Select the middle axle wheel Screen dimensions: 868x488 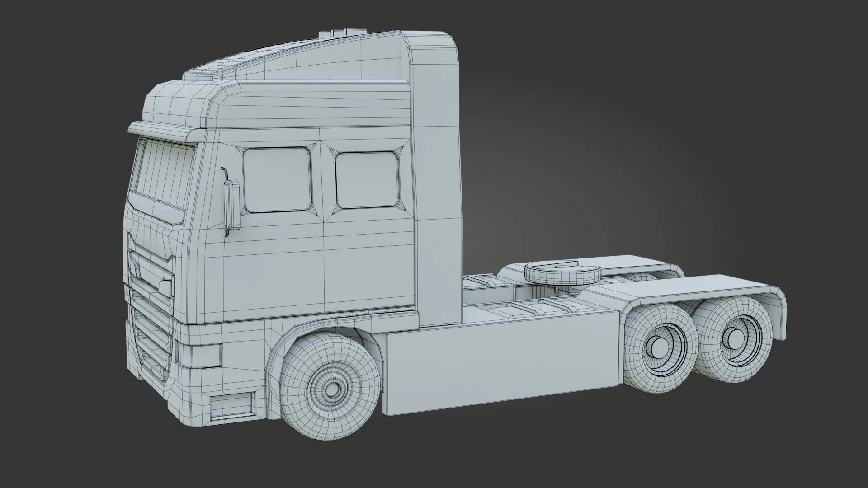point(661,349)
